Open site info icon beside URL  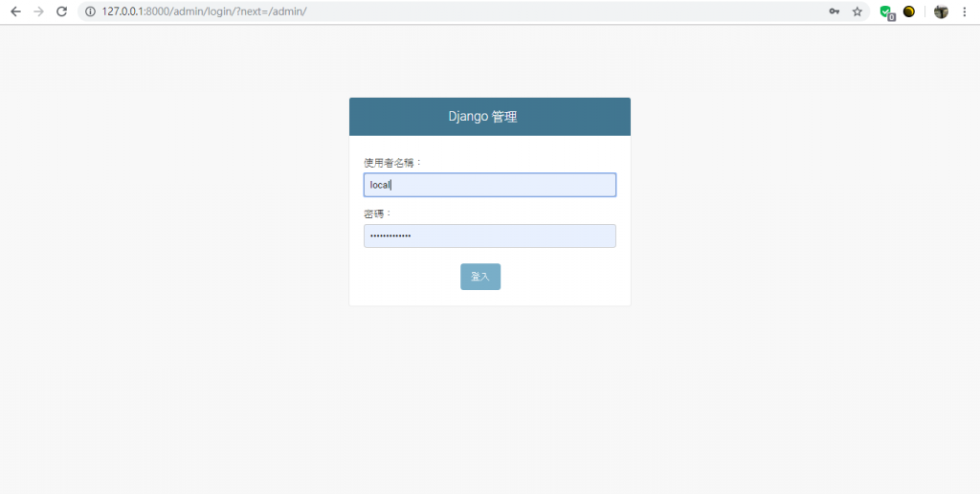(90, 11)
